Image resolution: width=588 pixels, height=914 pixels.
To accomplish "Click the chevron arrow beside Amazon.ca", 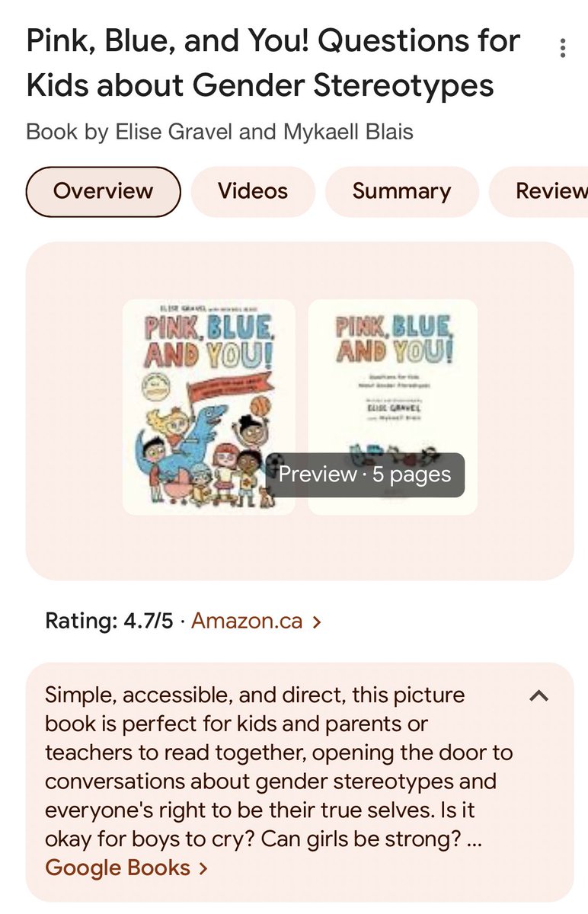I will pyautogui.click(x=317, y=622).
